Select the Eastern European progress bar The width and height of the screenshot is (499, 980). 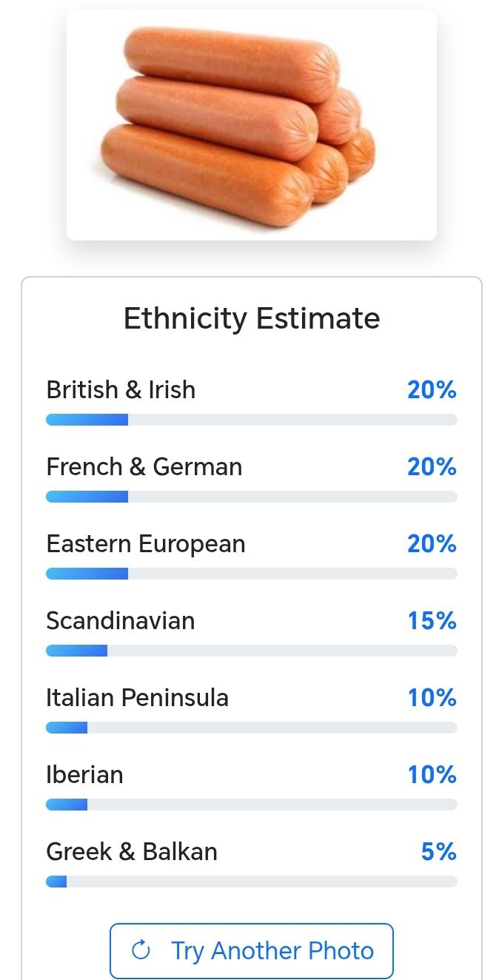tap(251, 574)
